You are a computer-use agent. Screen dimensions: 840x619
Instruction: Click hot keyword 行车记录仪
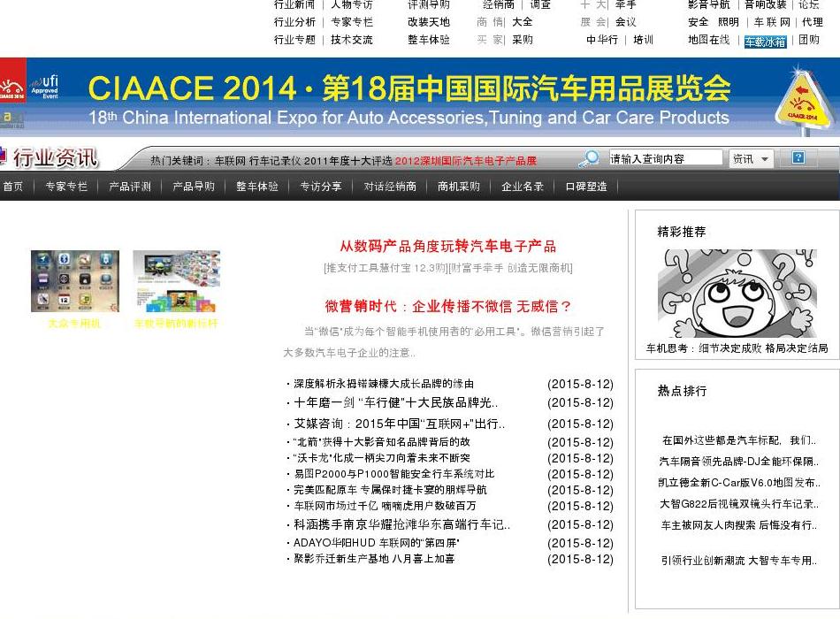click(x=275, y=161)
